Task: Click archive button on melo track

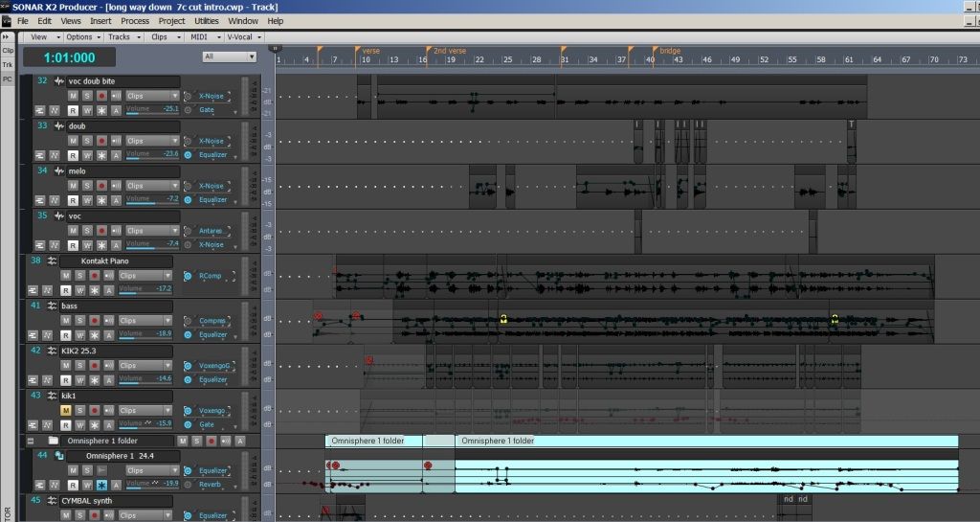Action: click(x=116, y=200)
